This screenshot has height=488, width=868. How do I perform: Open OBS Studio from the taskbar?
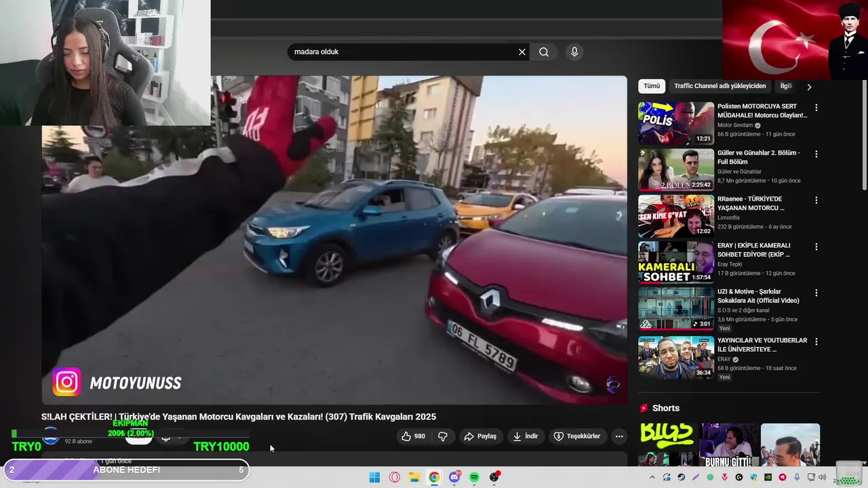[x=494, y=477]
